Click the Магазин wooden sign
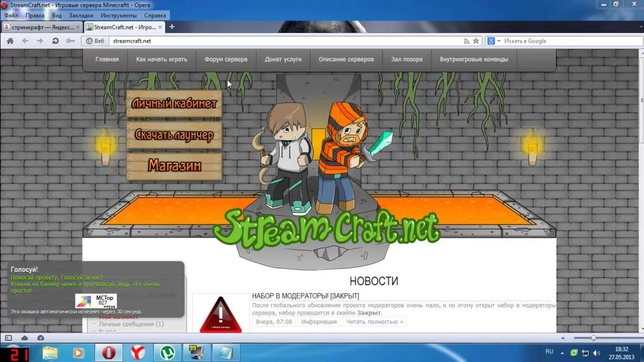The width and height of the screenshot is (644, 362). (174, 166)
